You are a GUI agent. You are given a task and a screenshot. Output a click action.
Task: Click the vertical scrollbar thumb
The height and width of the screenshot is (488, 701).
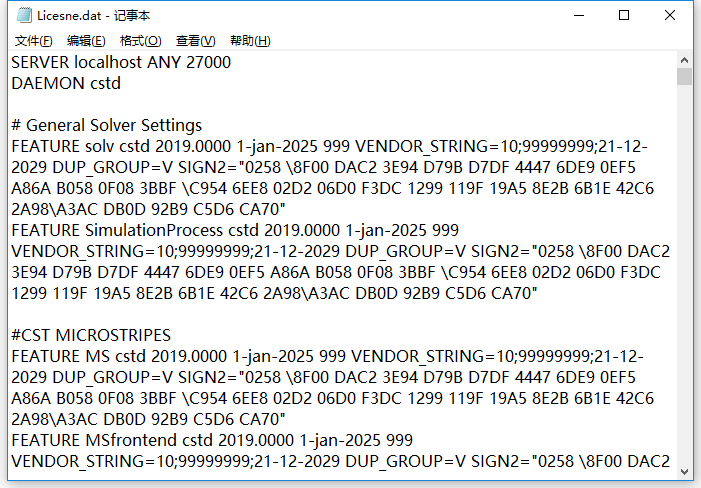point(684,76)
